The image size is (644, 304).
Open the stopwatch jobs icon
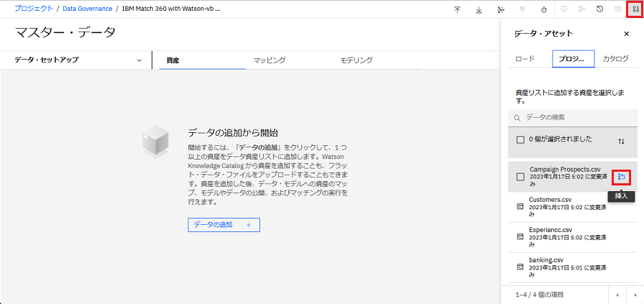544,10
